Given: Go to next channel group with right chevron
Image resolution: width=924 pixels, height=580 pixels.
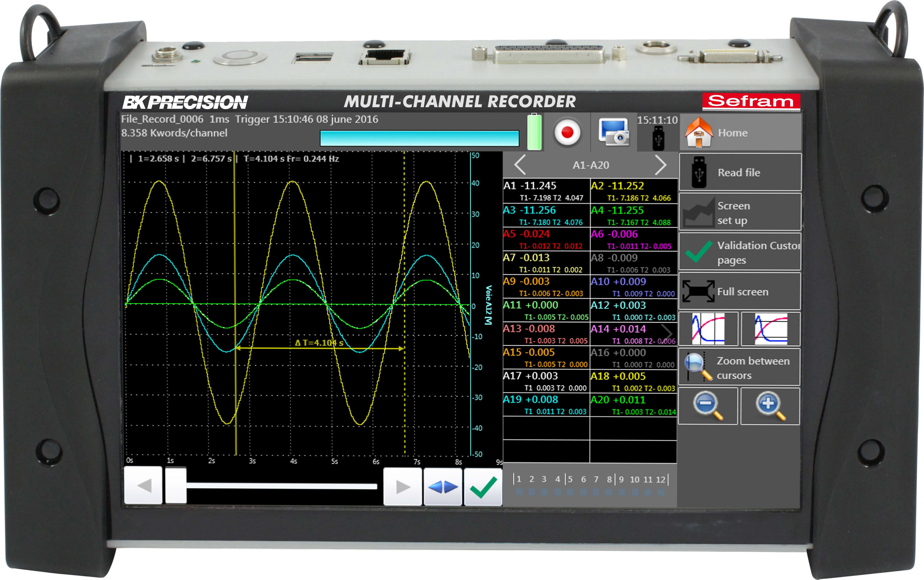Looking at the screenshot, I should (x=661, y=165).
